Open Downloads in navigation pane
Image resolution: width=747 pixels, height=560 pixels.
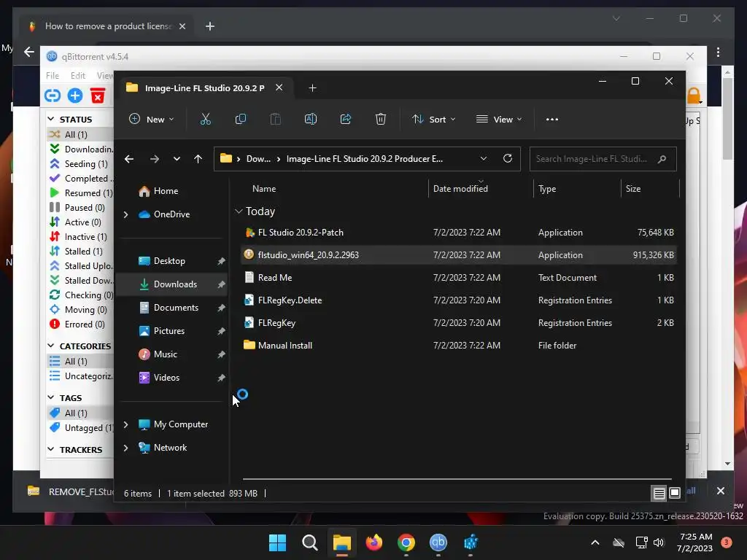[171, 284]
